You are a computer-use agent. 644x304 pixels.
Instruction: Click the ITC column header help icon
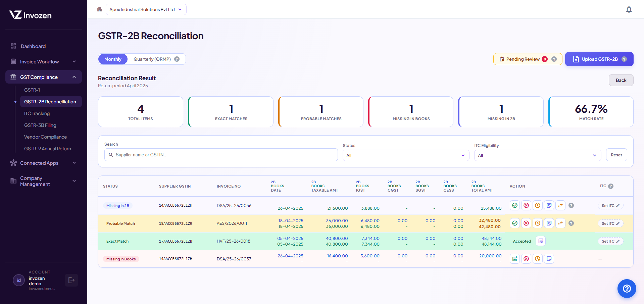(x=611, y=186)
